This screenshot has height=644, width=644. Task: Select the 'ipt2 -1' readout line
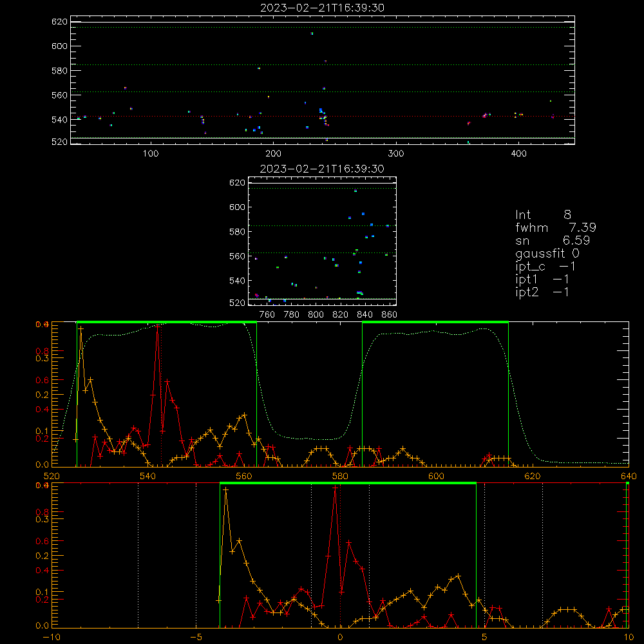(x=542, y=292)
